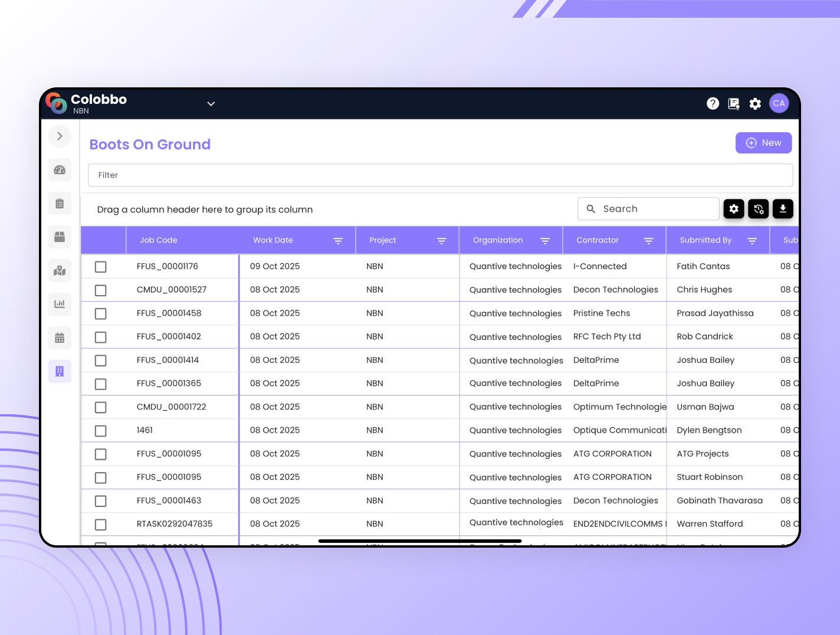This screenshot has width=840, height=635.
Task: Tick the checkbox for job 1461
Action: click(x=101, y=431)
